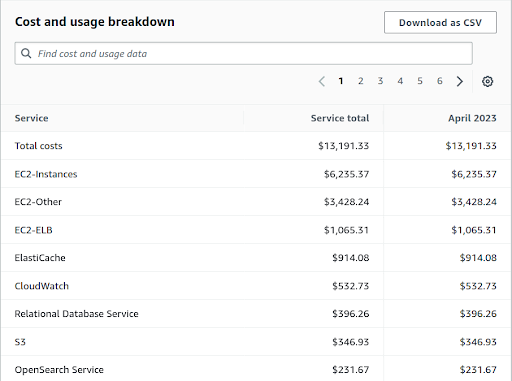512x381 pixels.
Task: Click the Cost and usage breakdown heading
Action: tap(95, 22)
